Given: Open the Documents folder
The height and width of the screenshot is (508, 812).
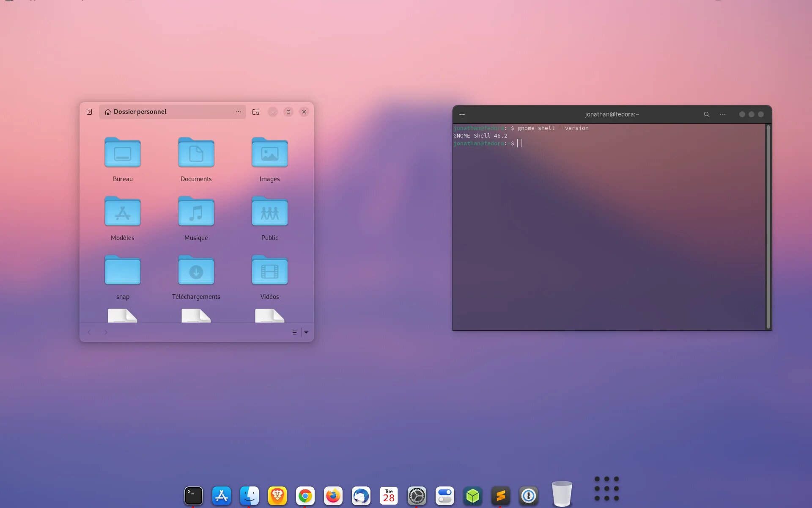Looking at the screenshot, I should (196, 153).
